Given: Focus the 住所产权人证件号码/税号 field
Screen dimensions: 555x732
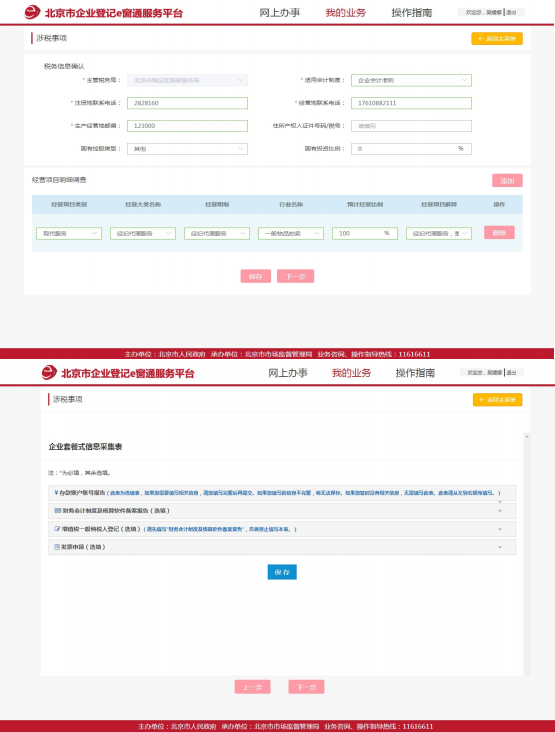Looking at the screenshot, I should 411,126.
